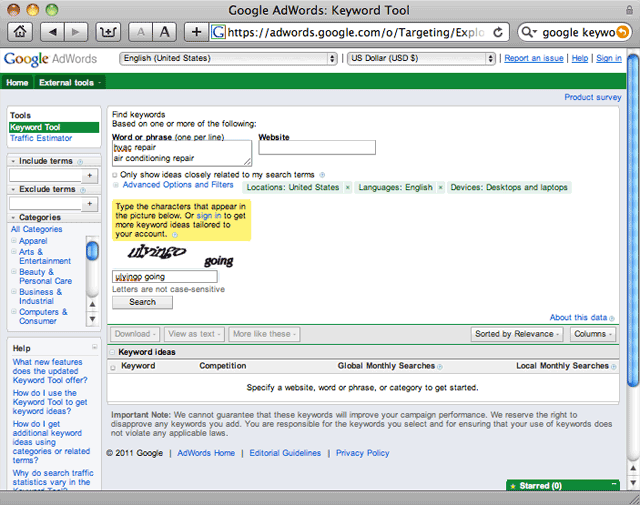This screenshot has width=640, height=505.
Task: Click Devices: Desktops and laptops filter
Action: tap(509, 187)
